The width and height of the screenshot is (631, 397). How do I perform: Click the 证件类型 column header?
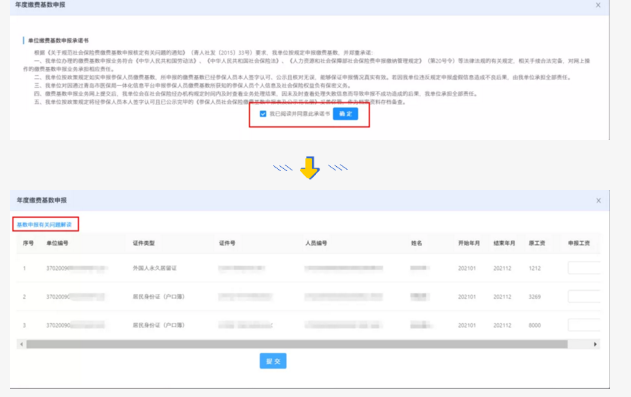tap(144, 243)
